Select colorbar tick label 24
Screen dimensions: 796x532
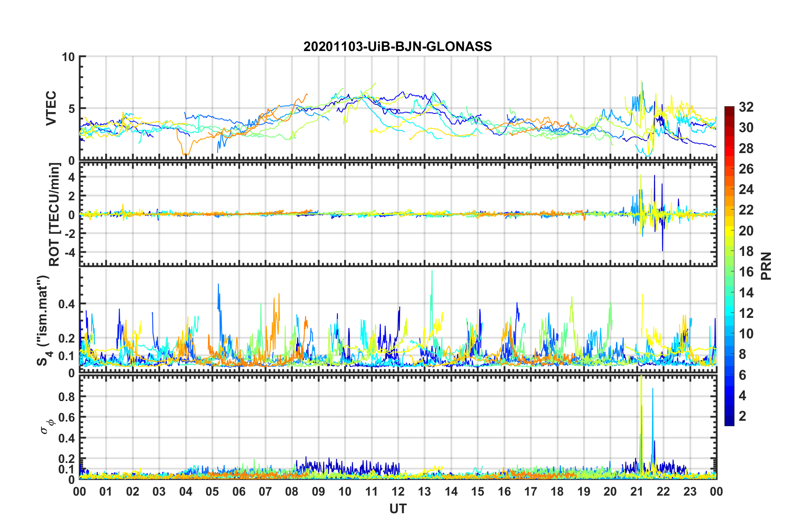pos(746,189)
